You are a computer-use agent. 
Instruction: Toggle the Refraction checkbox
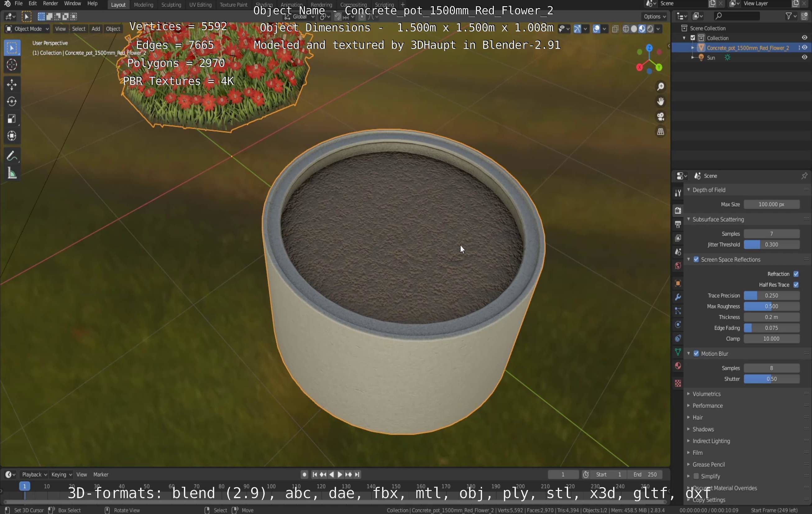796,274
